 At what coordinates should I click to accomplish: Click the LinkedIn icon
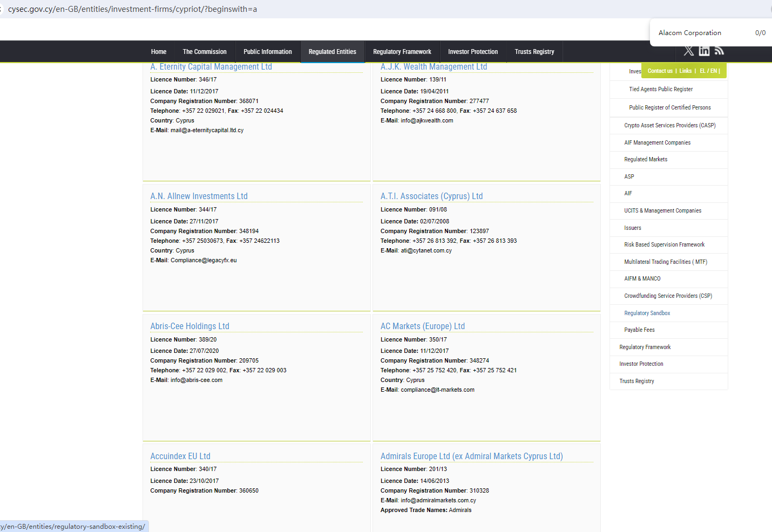point(704,51)
